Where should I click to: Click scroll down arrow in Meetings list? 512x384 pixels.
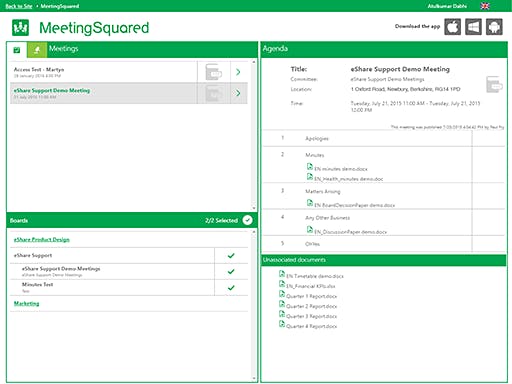(254, 208)
